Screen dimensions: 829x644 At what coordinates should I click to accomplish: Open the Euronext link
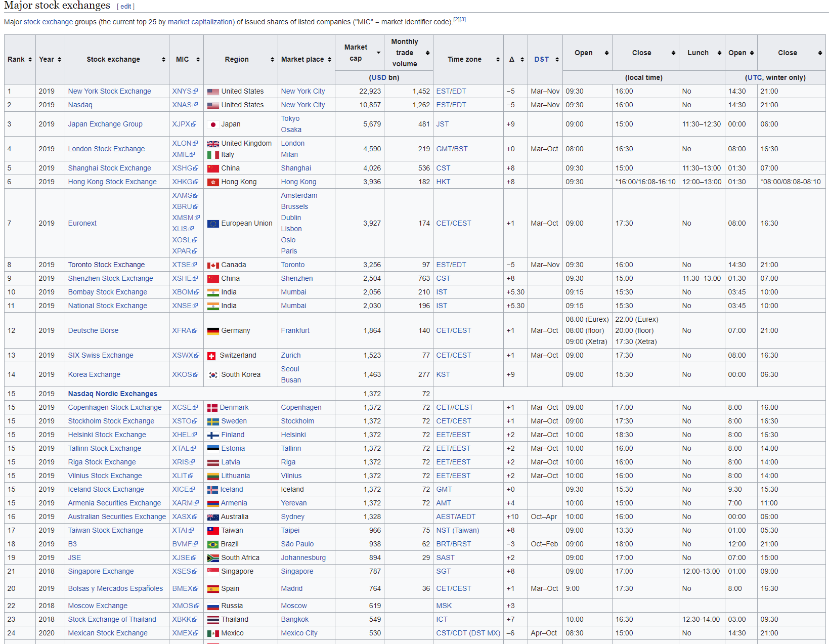[x=82, y=223]
